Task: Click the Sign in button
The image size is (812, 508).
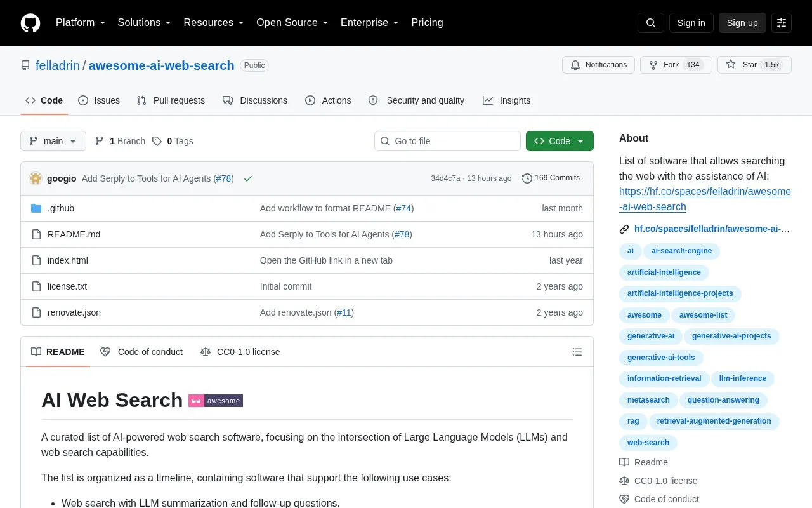Action: click(x=691, y=23)
